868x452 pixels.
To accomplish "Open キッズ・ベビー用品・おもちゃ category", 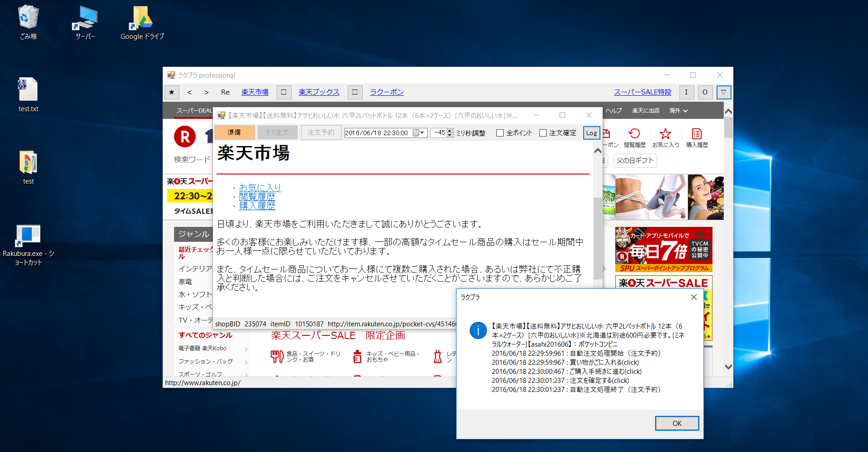I will (x=387, y=357).
